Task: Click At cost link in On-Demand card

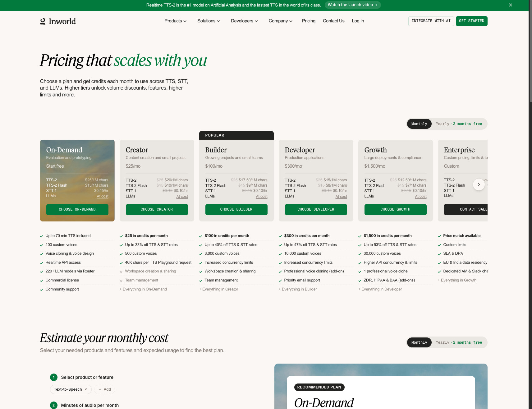Action: coord(103,196)
